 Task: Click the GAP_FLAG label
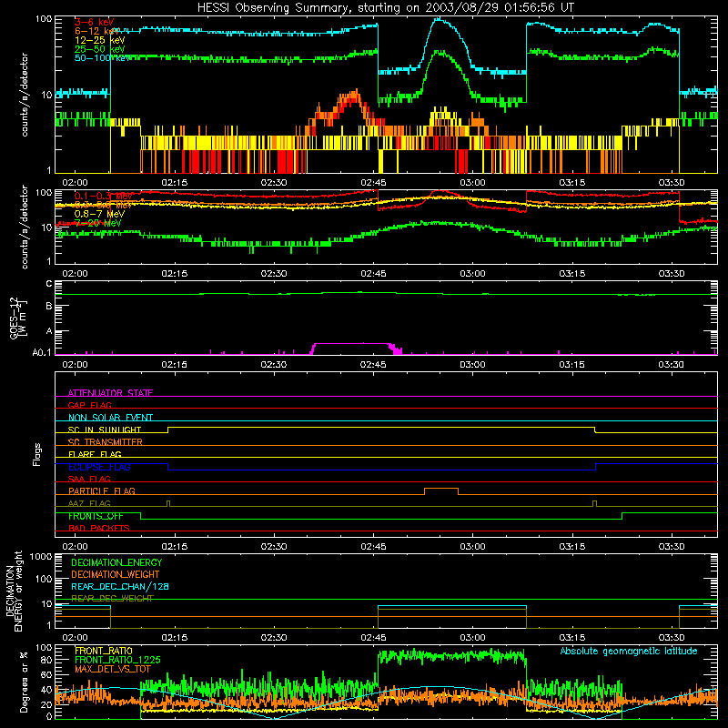89,405
